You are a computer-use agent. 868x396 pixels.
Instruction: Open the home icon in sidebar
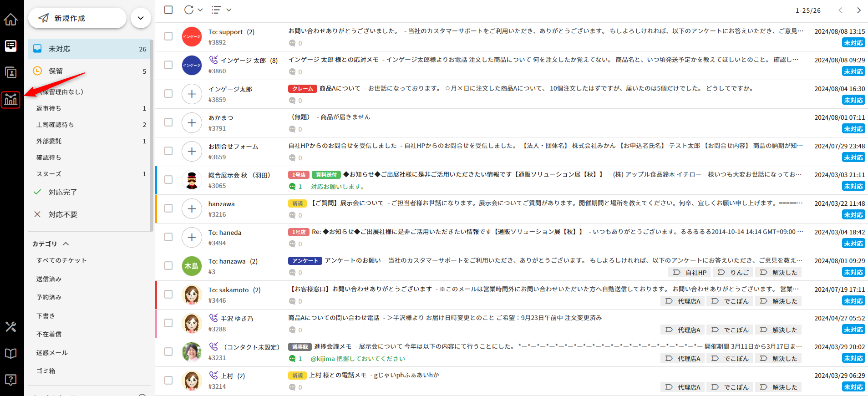(11, 20)
